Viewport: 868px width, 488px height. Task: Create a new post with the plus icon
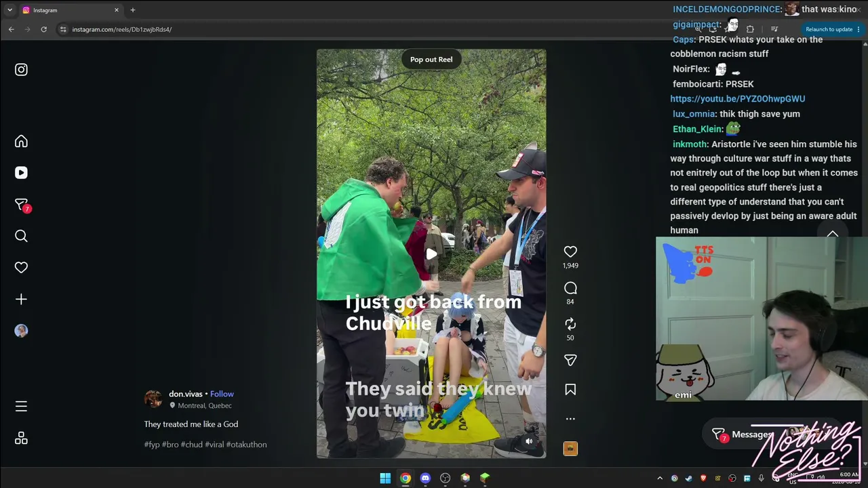pos(21,299)
